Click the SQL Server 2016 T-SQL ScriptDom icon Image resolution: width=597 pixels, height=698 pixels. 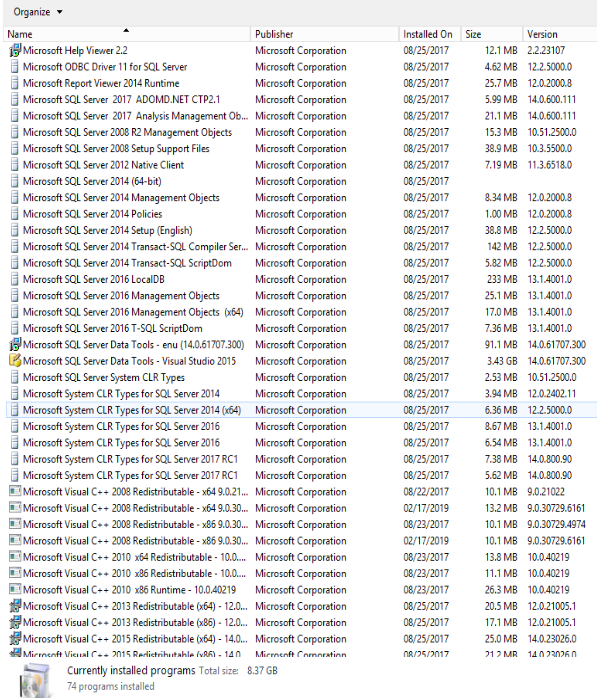pos(15,329)
